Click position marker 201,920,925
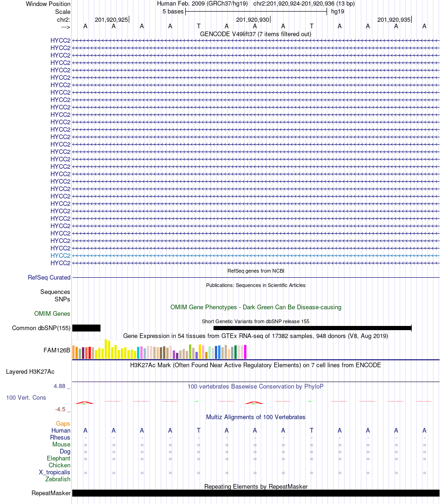 coord(112,19)
